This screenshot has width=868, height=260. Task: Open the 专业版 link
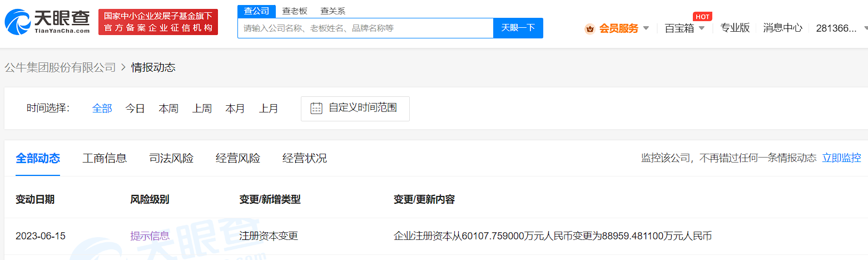tap(735, 28)
